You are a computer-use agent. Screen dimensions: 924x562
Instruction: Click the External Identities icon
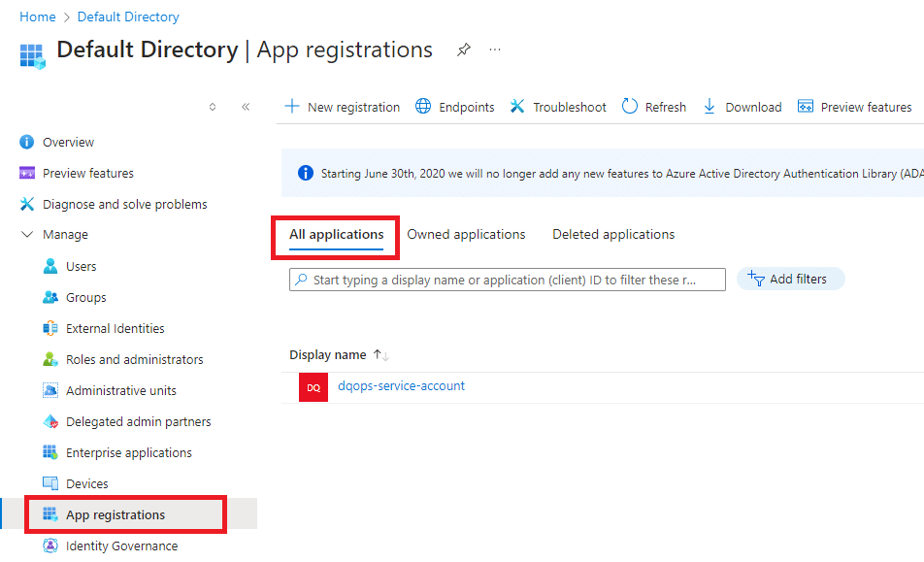coord(50,328)
